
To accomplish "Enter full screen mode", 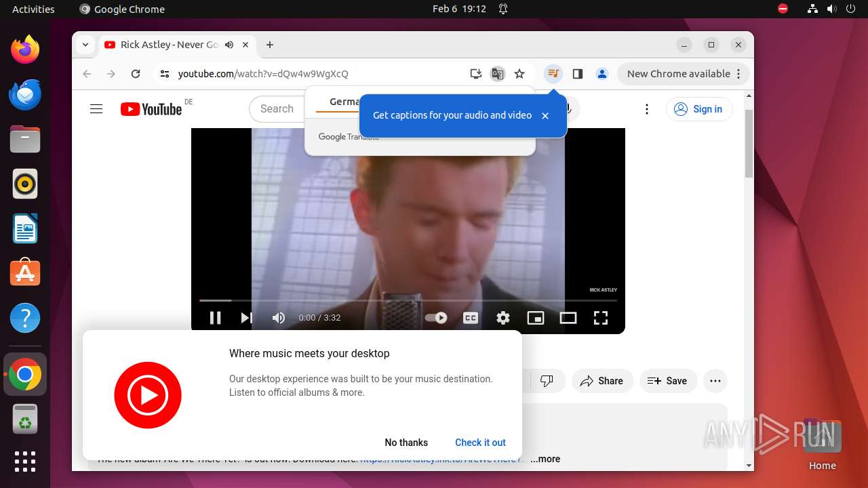I will (601, 318).
